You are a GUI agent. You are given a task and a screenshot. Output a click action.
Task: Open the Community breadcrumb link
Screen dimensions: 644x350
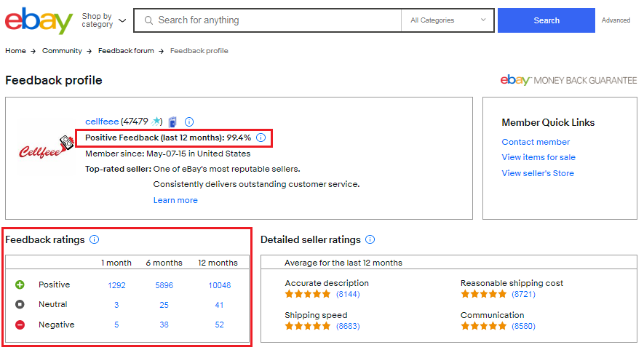click(62, 50)
